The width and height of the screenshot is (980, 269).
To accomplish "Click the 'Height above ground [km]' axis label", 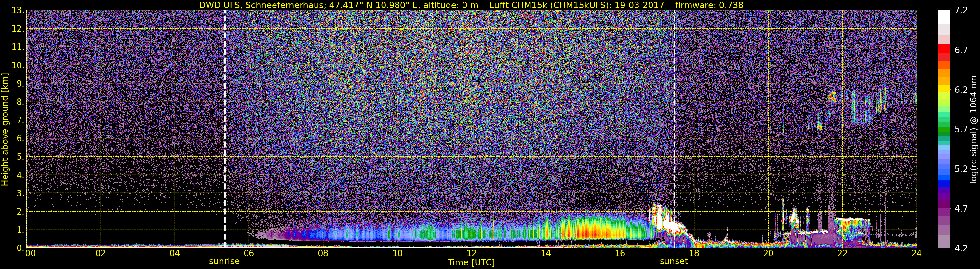I will click(5, 129).
